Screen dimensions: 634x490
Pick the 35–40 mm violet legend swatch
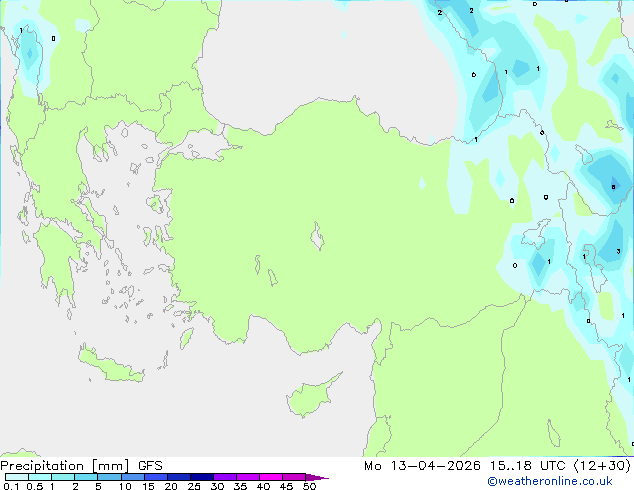point(248,477)
